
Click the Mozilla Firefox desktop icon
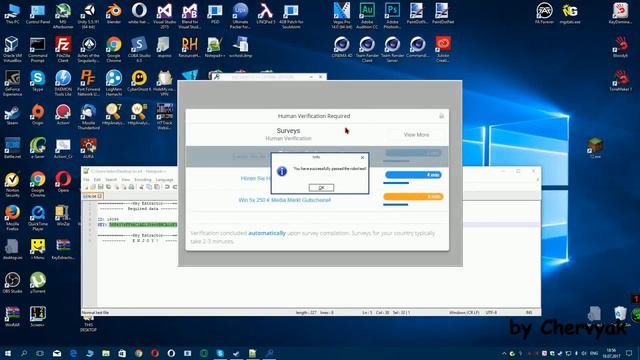click(x=12, y=218)
